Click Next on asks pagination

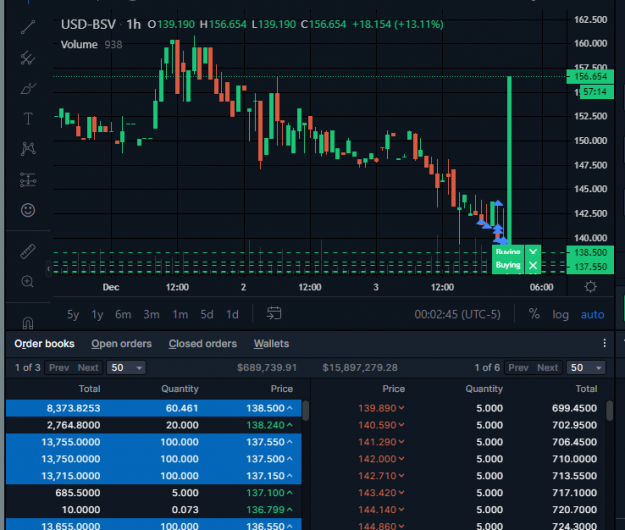point(547,367)
